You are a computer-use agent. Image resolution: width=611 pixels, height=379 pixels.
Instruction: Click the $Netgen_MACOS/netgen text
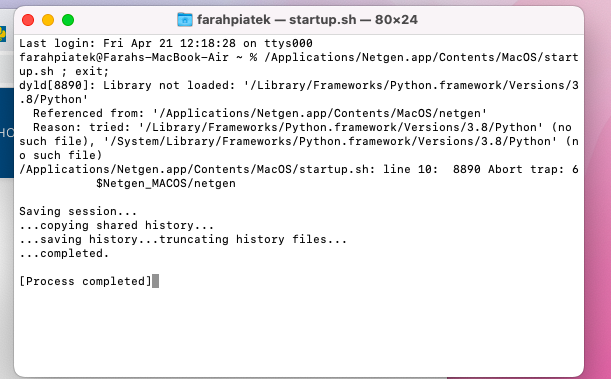coord(166,183)
